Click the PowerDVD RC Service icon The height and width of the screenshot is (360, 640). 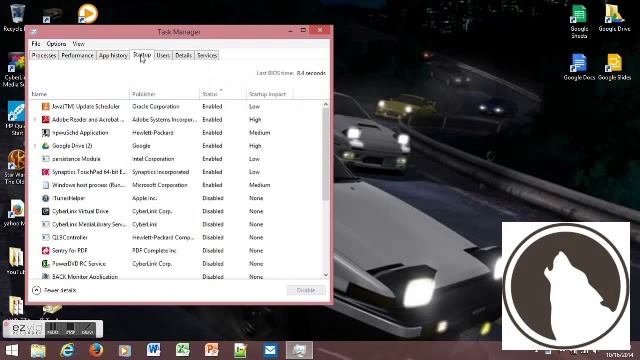point(46,264)
